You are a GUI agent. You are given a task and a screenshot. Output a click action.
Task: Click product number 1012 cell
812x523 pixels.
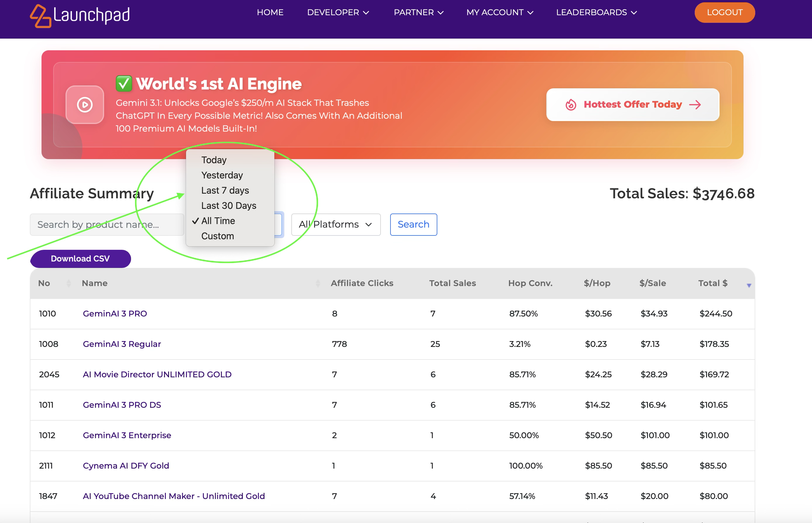47,435
